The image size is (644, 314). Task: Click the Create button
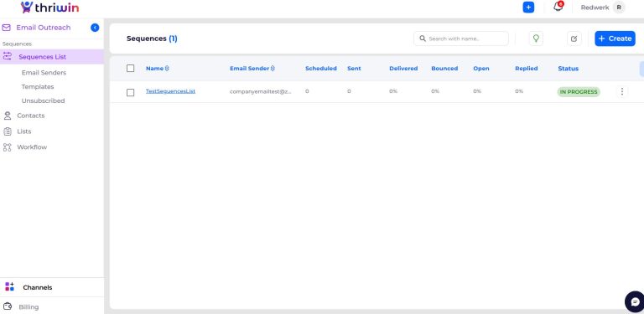point(615,39)
